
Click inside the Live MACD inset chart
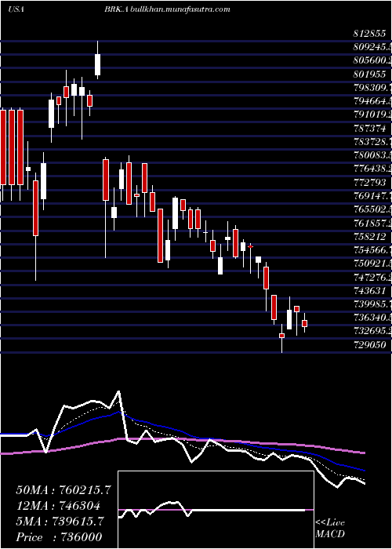(x=216, y=510)
